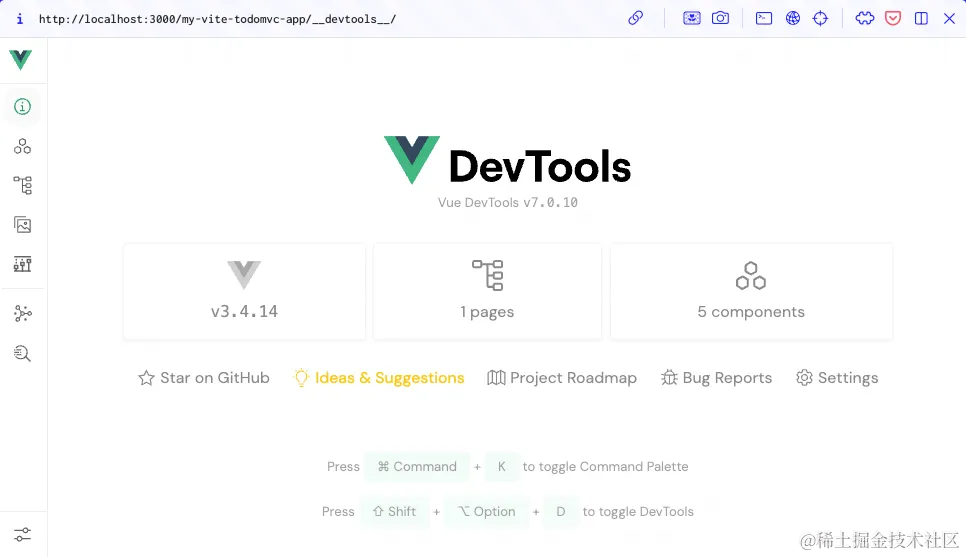
Task: Click the Vue version v3.4.14 card
Action: click(245, 291)
